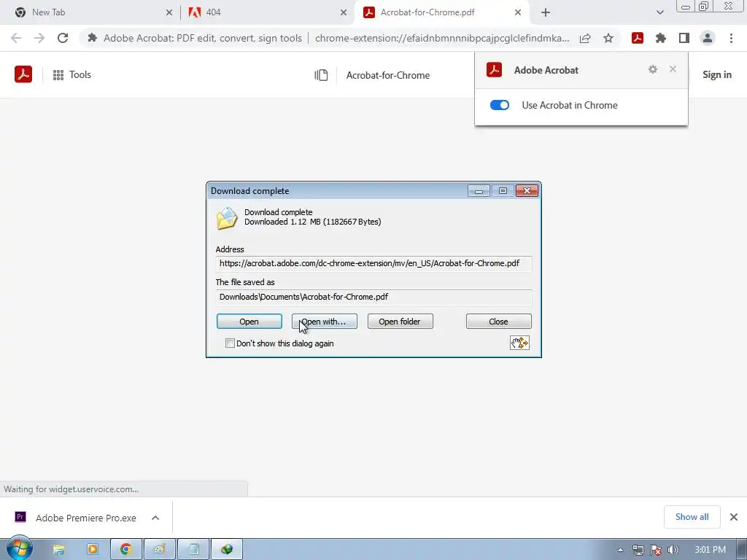This screenshot has width=747, height=560.
Task: Open Chrome side panel icon
Action: [x=684, y=38]
